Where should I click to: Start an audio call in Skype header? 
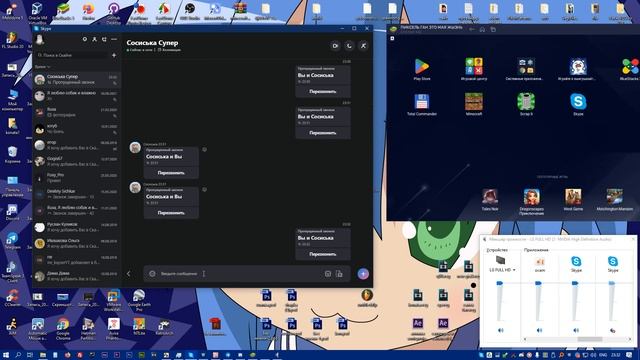click(349, 46)
